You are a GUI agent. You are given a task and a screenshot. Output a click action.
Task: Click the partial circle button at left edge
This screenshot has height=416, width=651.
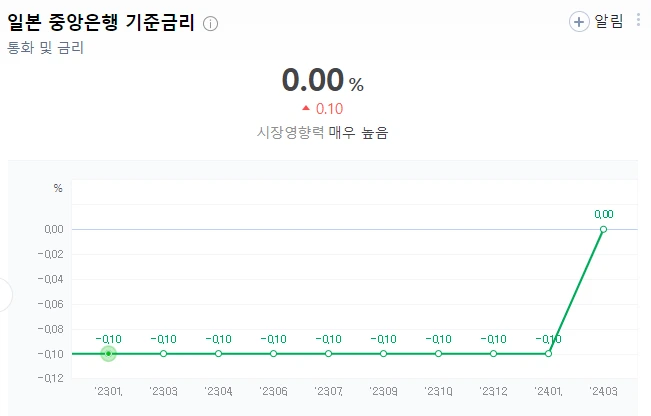point(6,295)
